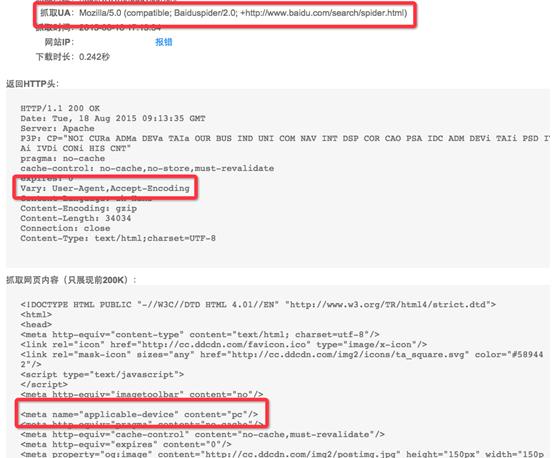Click the Content-Length: 34034 line
This screenshot has width=552, height=458.
pyautogui.click(x=76, y=218)
